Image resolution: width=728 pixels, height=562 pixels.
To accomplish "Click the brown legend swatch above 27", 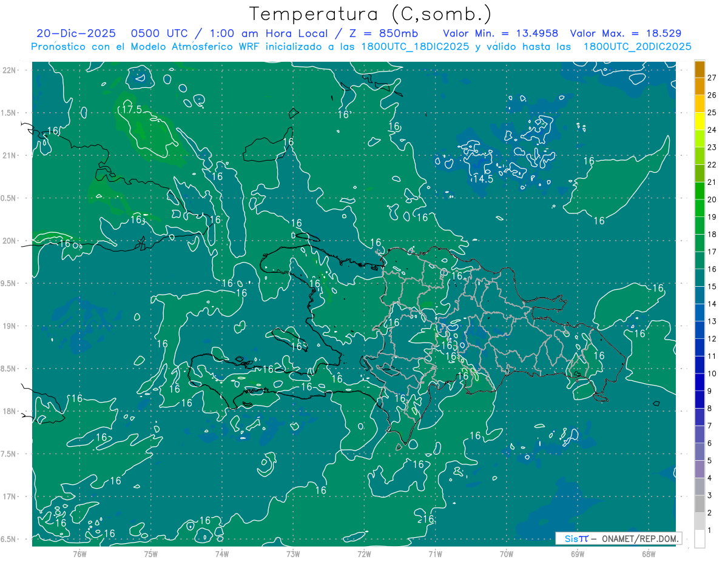I will [699, 69].
